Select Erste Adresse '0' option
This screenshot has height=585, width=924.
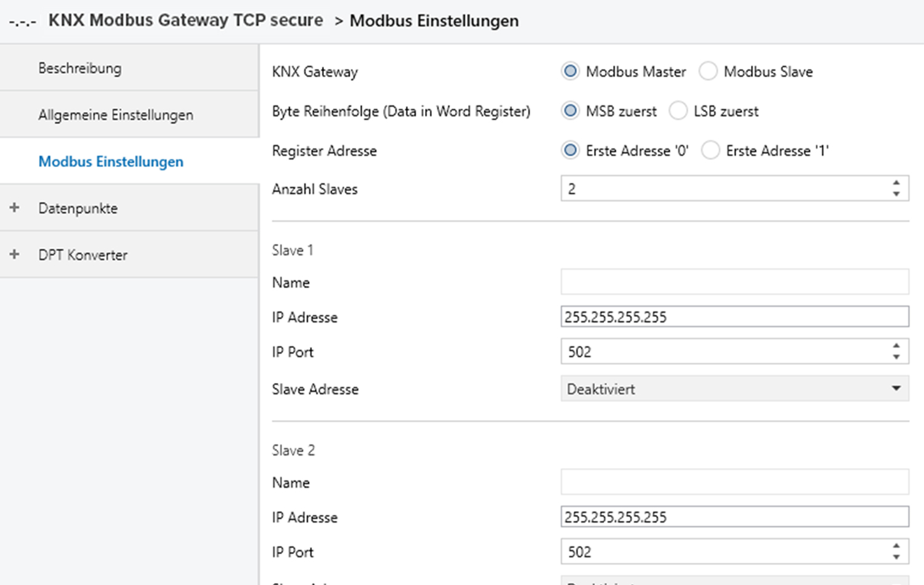[x=570, y=150]
